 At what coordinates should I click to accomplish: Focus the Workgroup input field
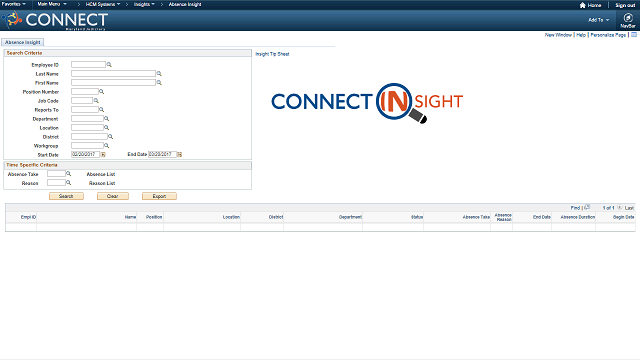[x=87, y=145]
